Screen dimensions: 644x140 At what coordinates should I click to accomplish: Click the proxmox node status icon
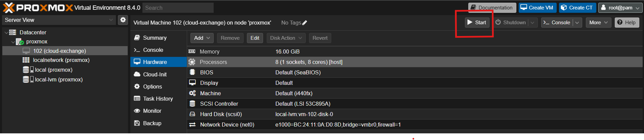[x=20, y=42]
